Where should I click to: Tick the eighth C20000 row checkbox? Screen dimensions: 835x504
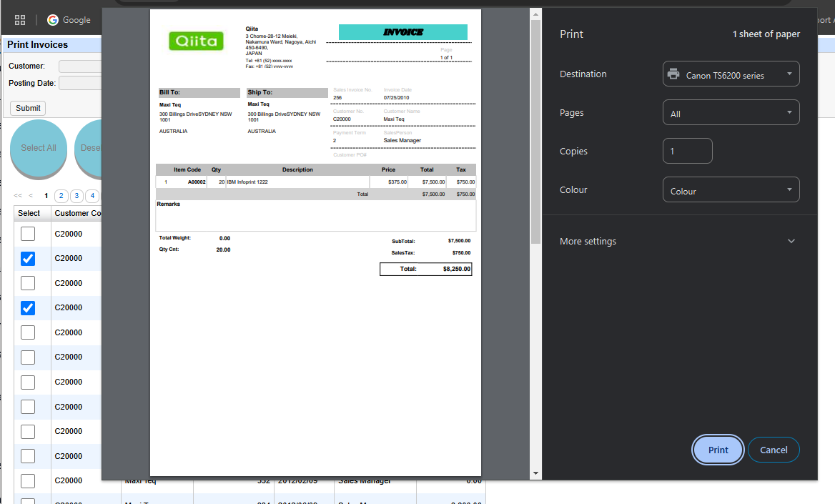[28, 407]
